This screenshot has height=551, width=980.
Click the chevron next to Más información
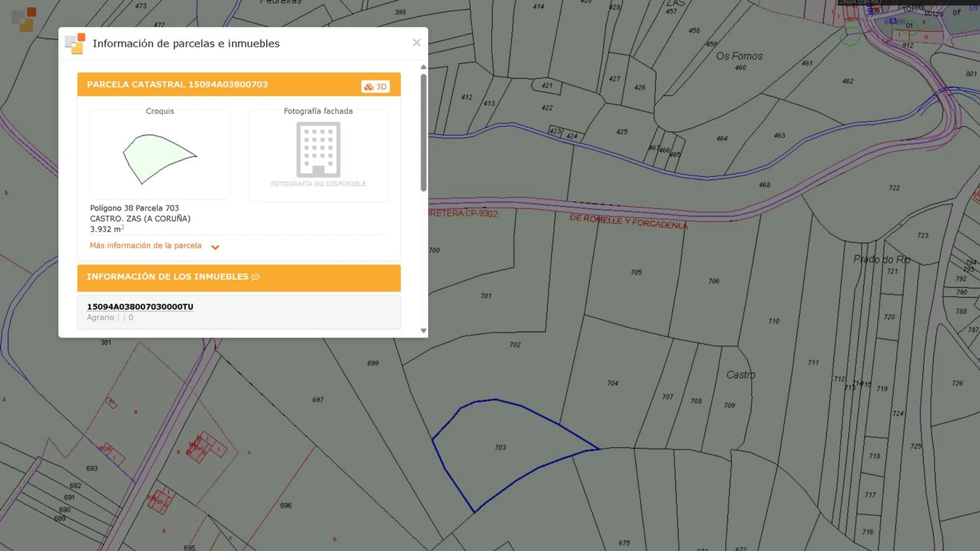click(215, 247)
